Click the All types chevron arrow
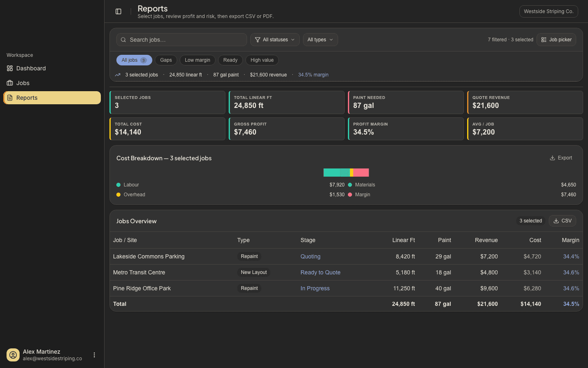This screenshot has width=588, height=368. click(331, 40)
